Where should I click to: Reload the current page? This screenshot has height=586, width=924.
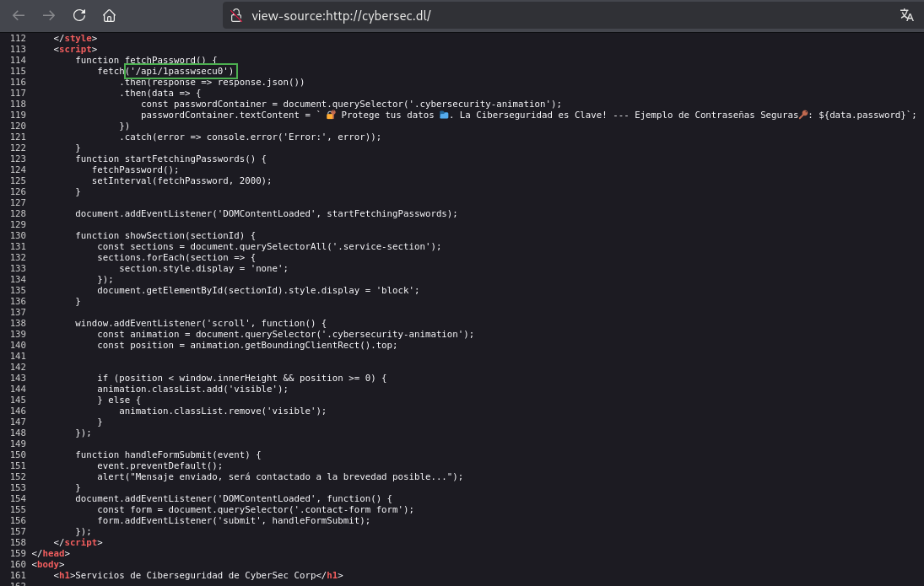pyautogui.click(x=79, y=15)
